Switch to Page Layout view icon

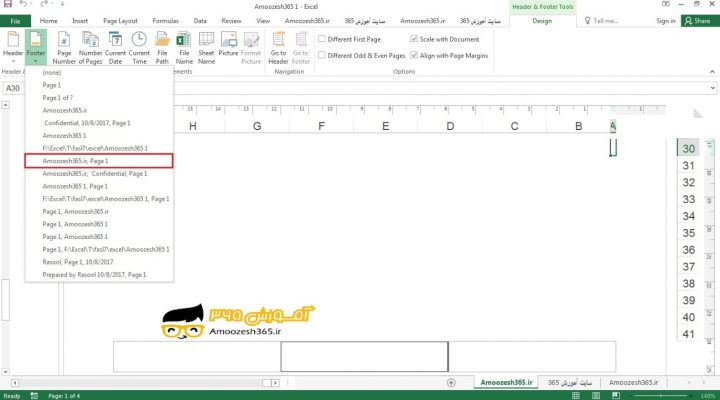tap(596, 395)
